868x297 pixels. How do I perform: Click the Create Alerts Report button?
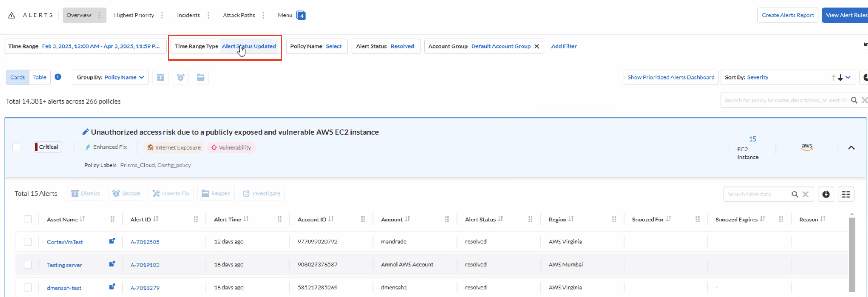[x=788, y=15]
